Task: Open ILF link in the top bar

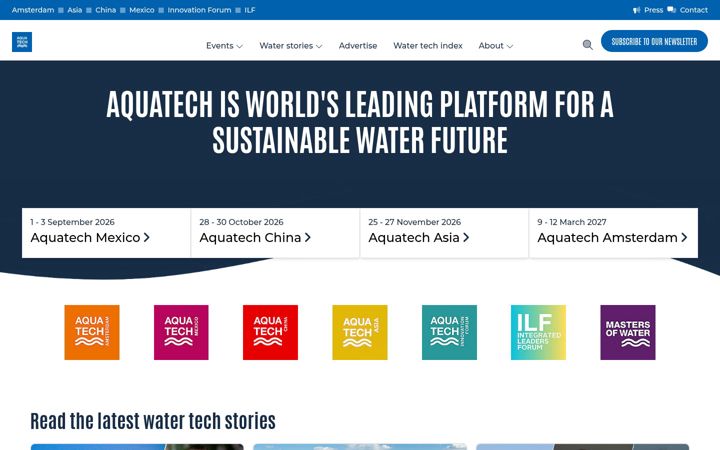Action: [x=249, y=10]
